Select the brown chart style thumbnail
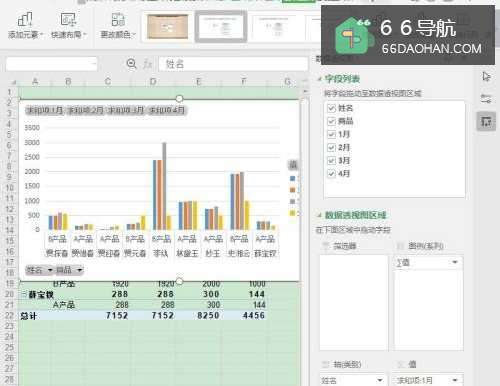Viewport: 500px width, 386px height. pos(168,27)
